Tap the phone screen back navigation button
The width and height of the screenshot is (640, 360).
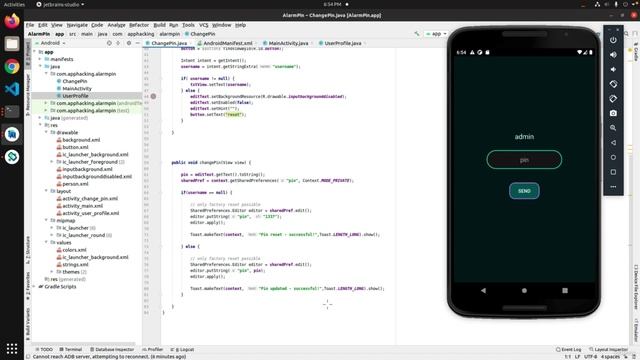(483, 291)
